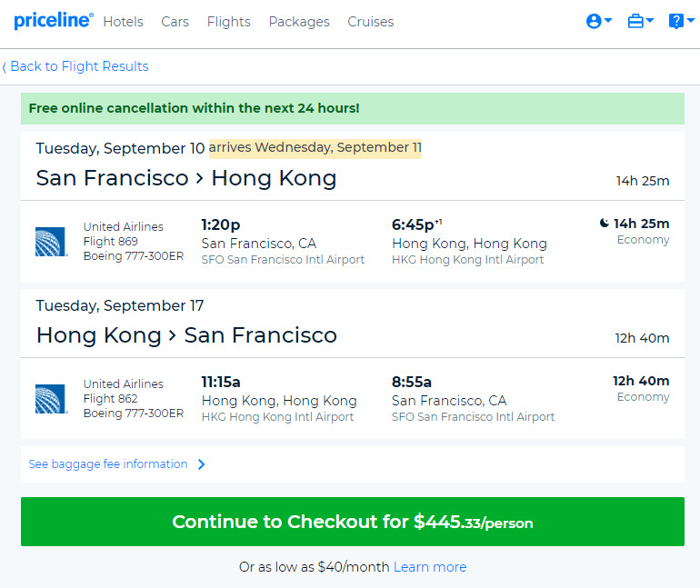
Task: Open the Cars menu item
Action: [175, 22]
